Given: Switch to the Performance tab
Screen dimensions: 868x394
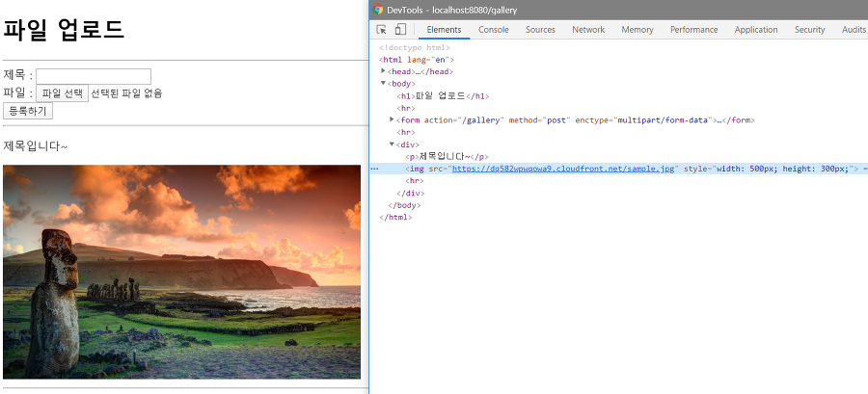Looking at the screenshot, I should [x=693, y=30].
